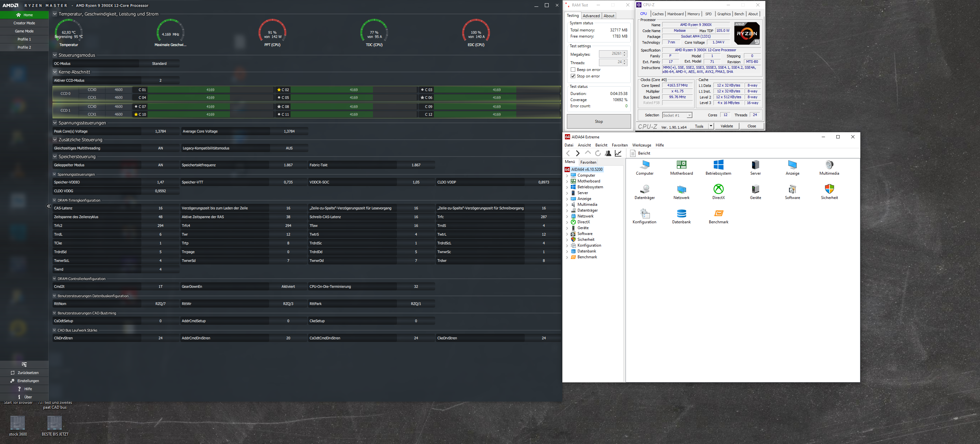Open the large Geräte icon in AIDA64 panel

[756, 192]
